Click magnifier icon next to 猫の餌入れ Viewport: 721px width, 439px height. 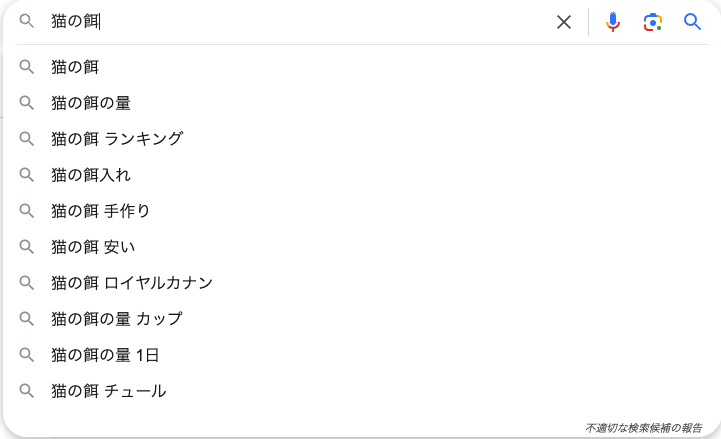[27, 175]
